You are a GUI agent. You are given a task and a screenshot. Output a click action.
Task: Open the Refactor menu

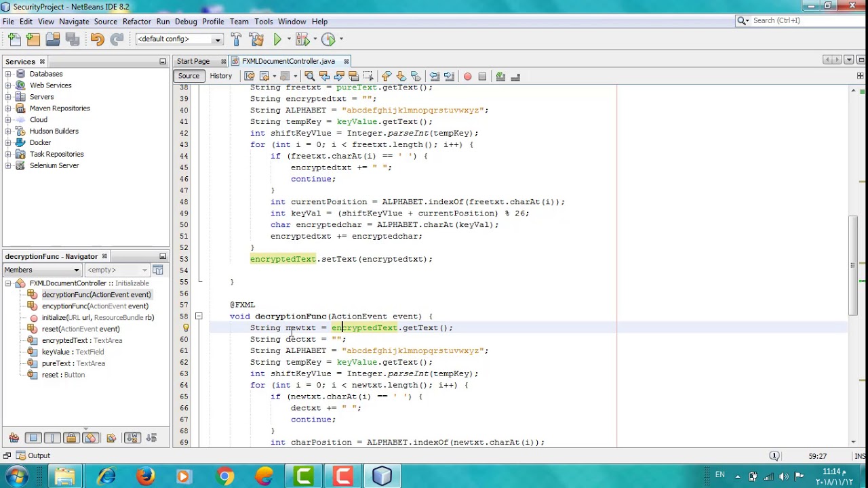coord(136,21)
